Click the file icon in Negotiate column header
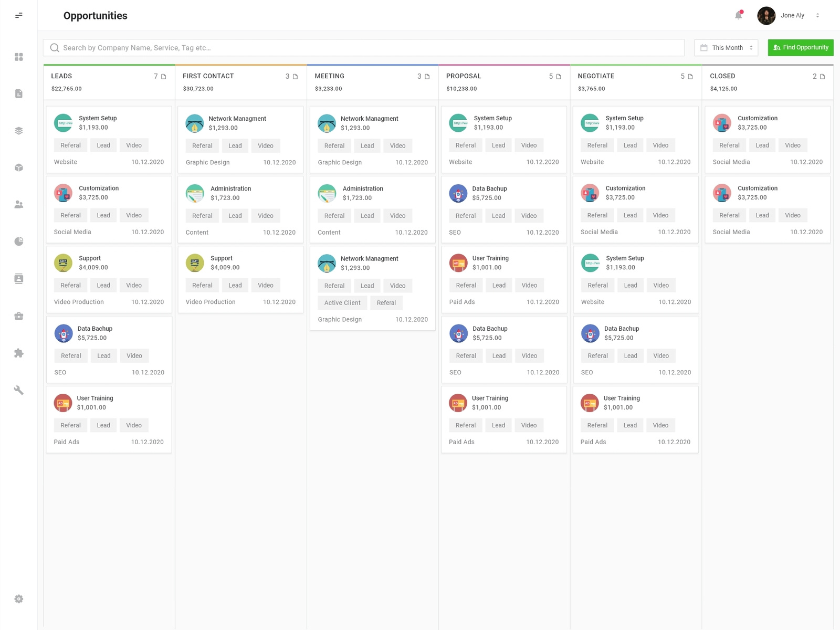840x630 pixels. coord(690,77)
